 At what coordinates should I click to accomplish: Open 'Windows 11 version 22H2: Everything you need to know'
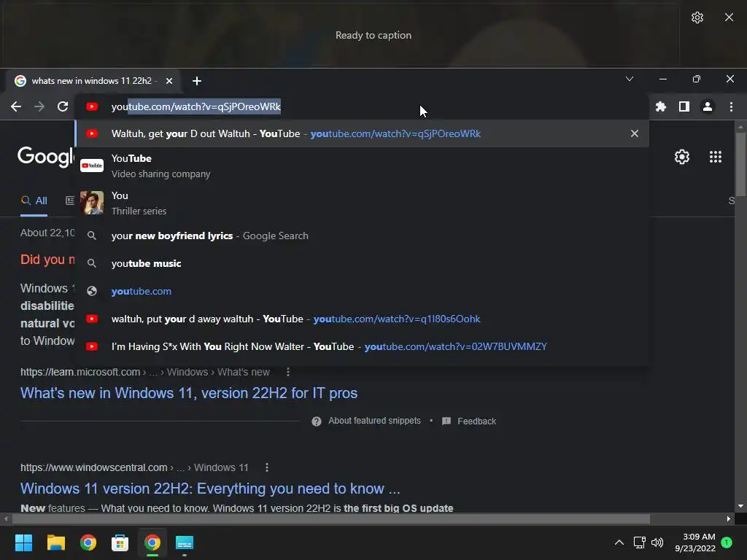[210, 489]
